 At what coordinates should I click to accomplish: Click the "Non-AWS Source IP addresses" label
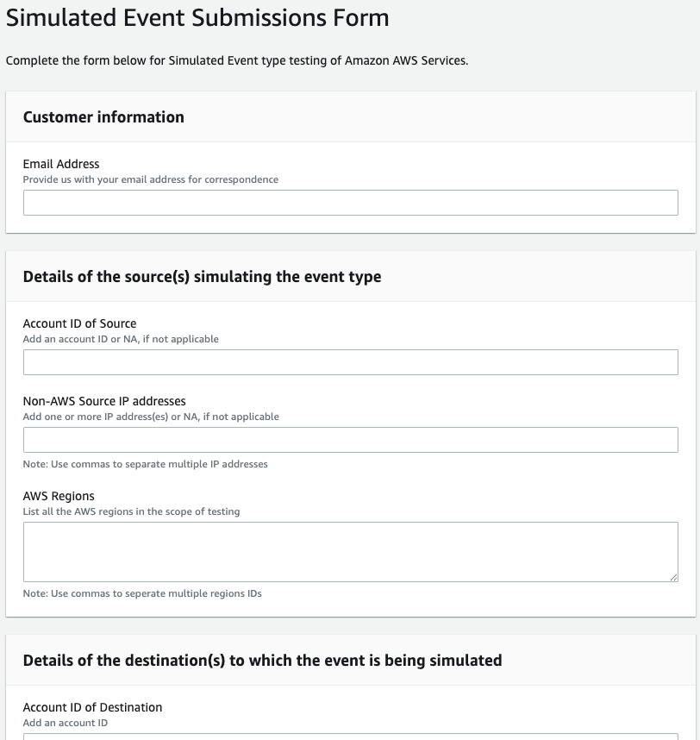(104, 401)
